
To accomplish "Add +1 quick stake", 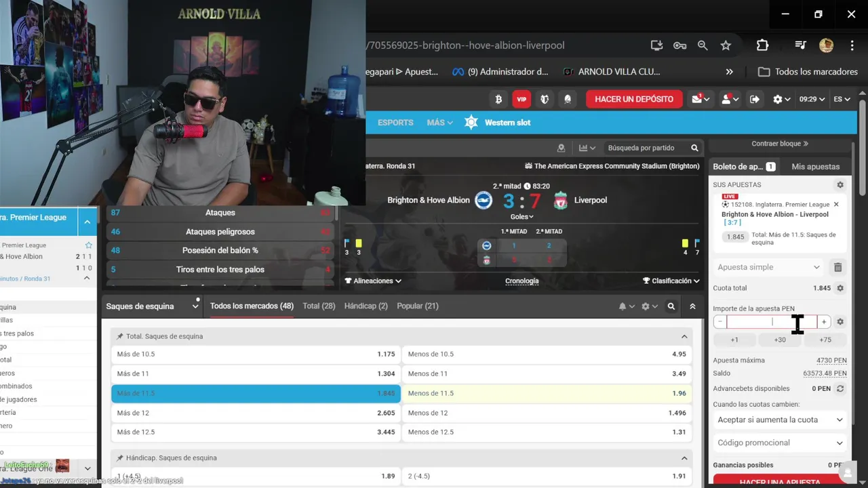I will point(734,340).
